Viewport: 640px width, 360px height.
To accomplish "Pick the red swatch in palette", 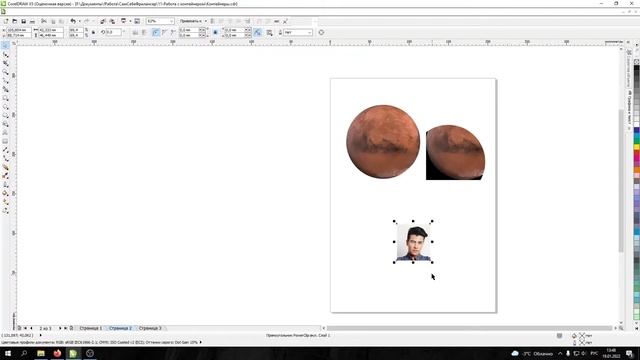I will (x=636, y=154).
